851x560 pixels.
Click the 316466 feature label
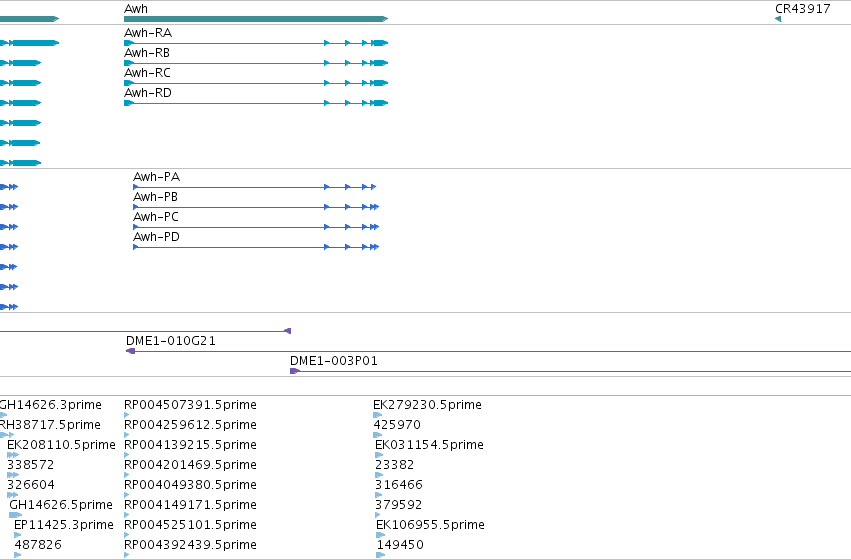click(399, 485)
